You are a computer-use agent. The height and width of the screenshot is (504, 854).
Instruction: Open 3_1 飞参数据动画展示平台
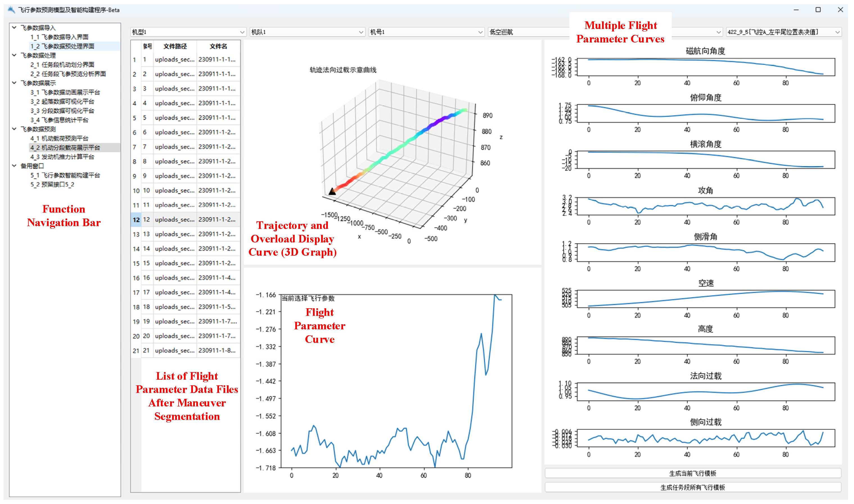(65, 92)
